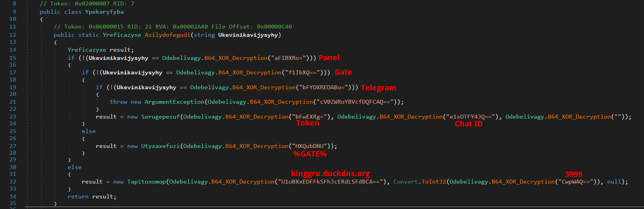
Task: Click Yreficazyxe return type in method signature
Action: pyautogui.click(x=122, y=35)
